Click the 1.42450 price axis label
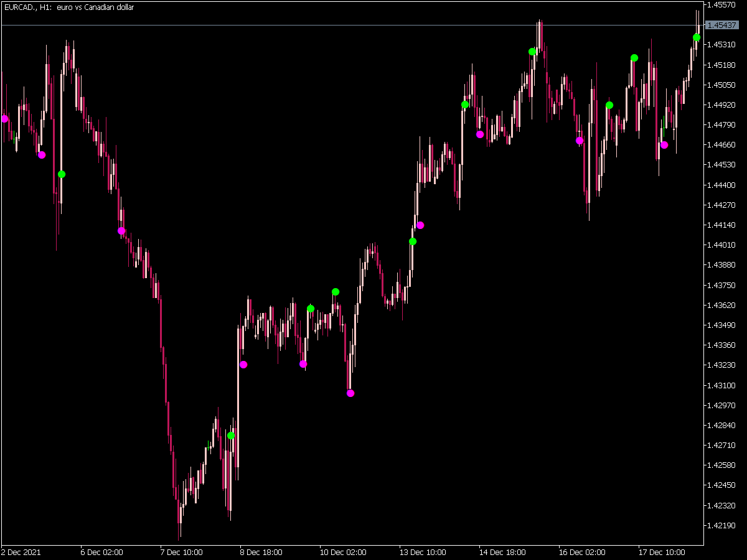 pyautogui.click(x=723, y=485)
